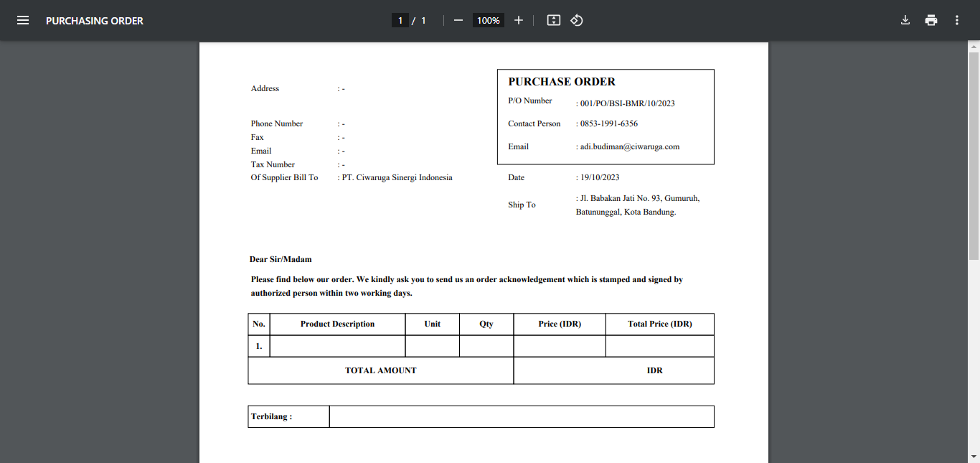Click the P/O number 001/PO/BSI-BMR/10/2023
The image size is (980, 463).
point(627,103)
